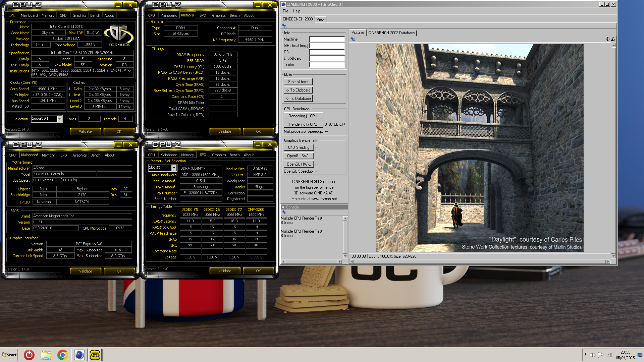Click the pin icon in the Console panel
The image size is (644, 362).
284,212
